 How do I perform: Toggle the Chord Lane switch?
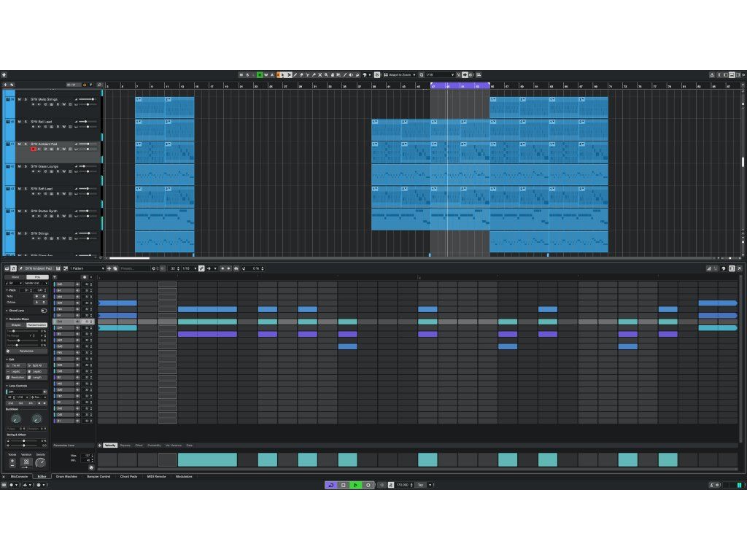pyautogui.click(x=43, y=311)
